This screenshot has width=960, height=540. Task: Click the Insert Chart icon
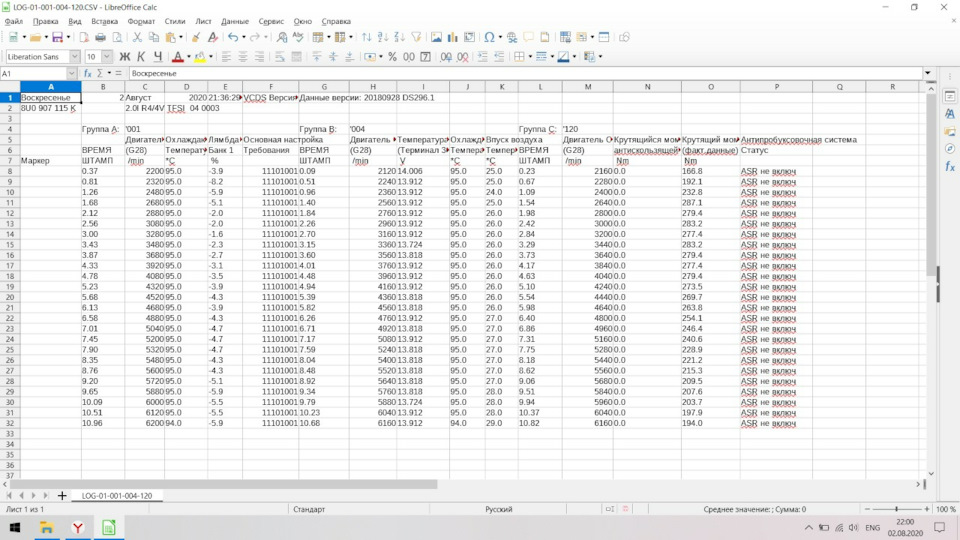[453, 37]
